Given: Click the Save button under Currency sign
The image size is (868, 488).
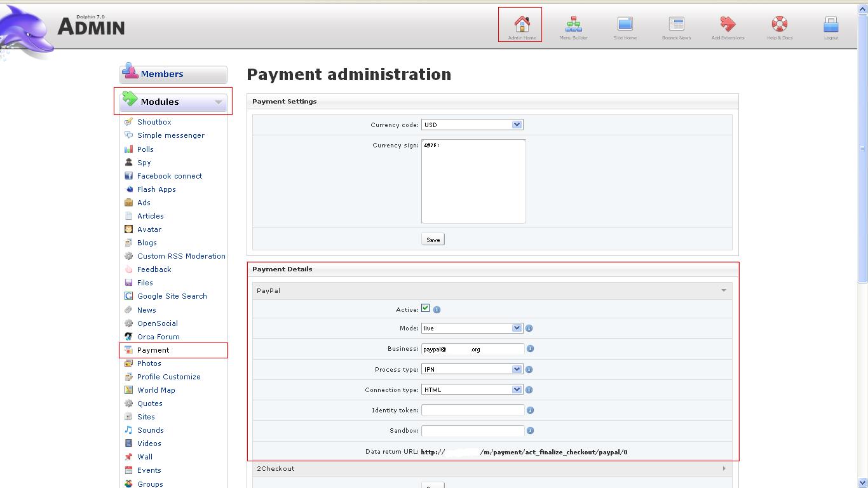Looking at the screenshot, I should click(433, 240).
